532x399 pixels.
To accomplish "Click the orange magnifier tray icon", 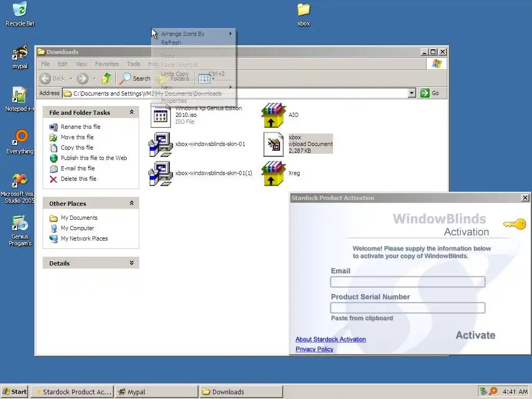I will coord(493,391).
